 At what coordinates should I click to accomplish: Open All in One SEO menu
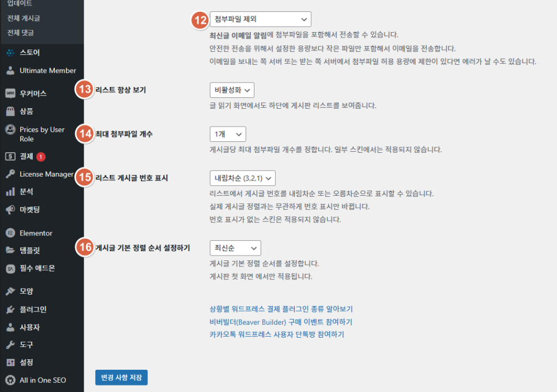pyautogui.click(x=42, y=380)
